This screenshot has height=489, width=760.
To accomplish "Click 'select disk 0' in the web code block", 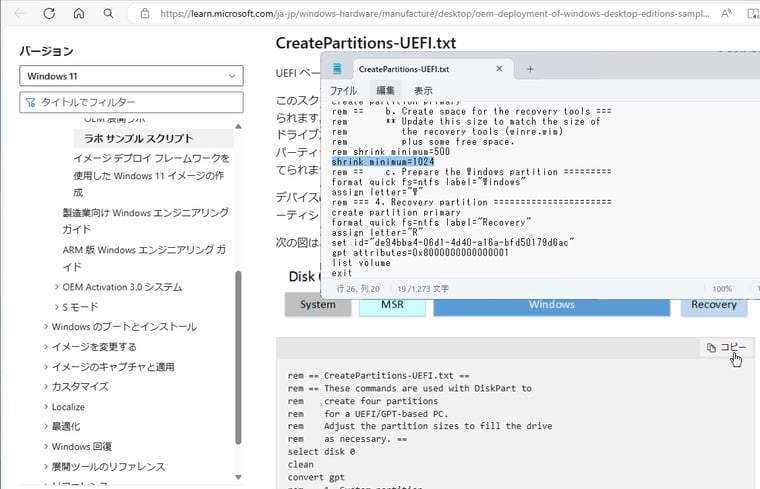I will (x=321, y=452).
